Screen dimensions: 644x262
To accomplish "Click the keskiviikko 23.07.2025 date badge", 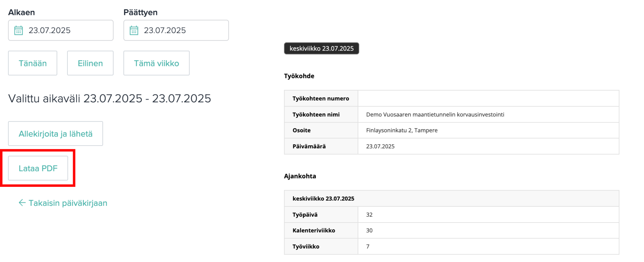I will (x=321, y=48).
